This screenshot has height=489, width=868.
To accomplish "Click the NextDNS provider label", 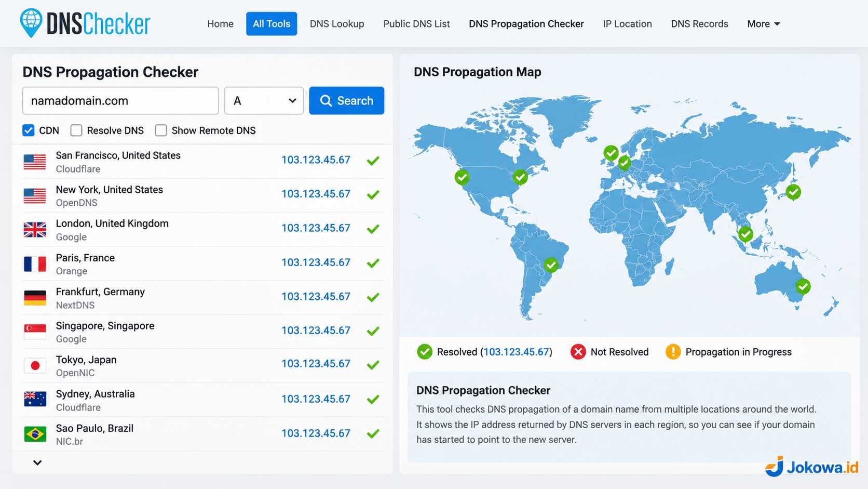I will click(75, 305).
